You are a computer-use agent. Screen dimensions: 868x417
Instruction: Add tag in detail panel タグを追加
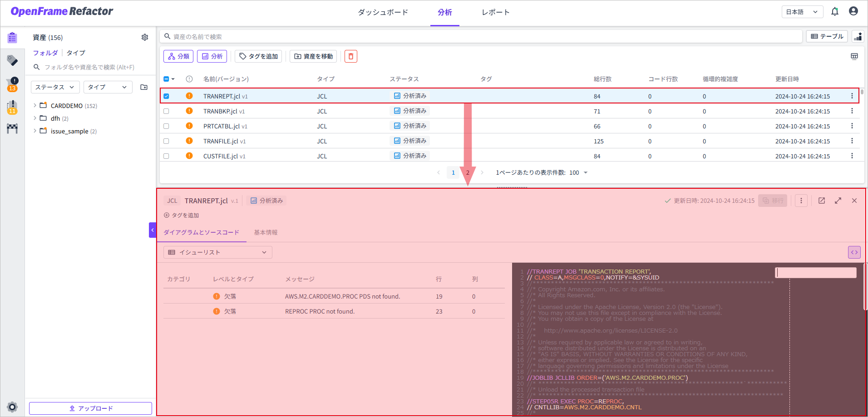(181, 215)
